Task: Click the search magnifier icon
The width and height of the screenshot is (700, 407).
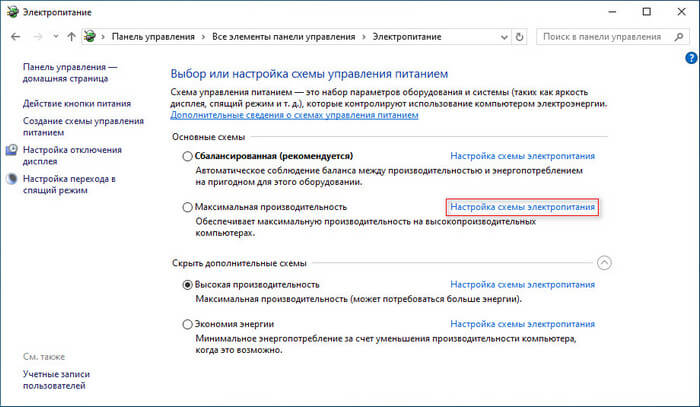Action: [x=680, y=37]
